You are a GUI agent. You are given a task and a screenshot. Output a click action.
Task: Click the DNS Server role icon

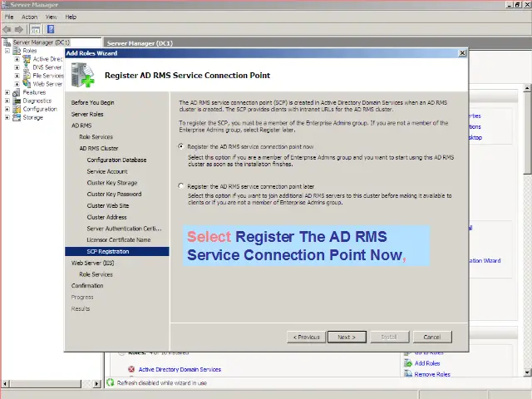27,67
